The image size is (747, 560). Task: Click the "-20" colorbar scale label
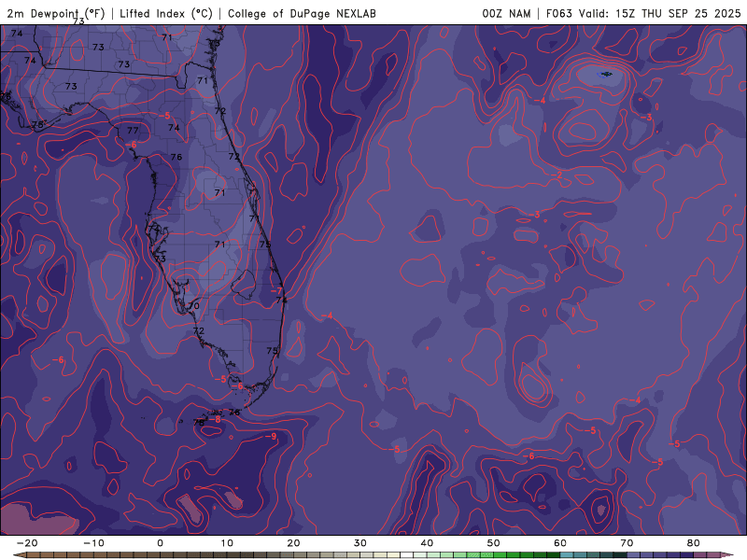click(27, 543)
